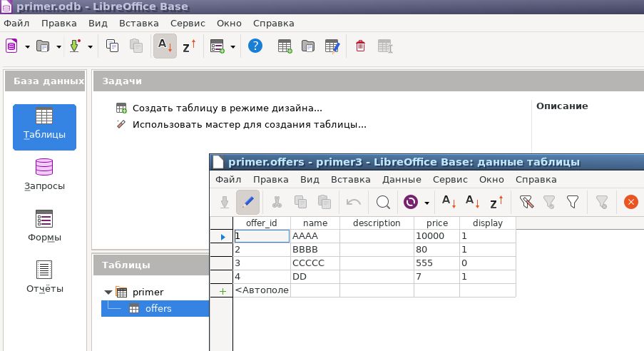Click the Copy icon in main toolbar
Viewport: 644px width, 351px height.
(x=112, y=46)
